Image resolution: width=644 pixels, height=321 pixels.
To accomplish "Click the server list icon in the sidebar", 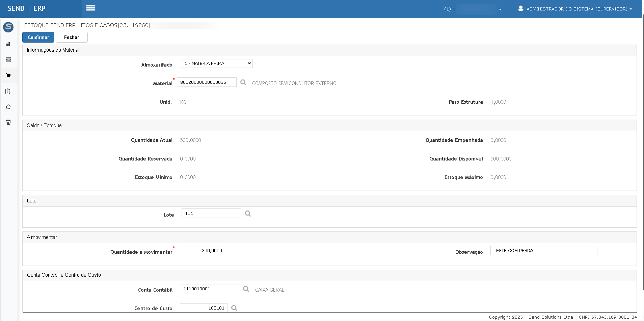I will click(8, 60).
